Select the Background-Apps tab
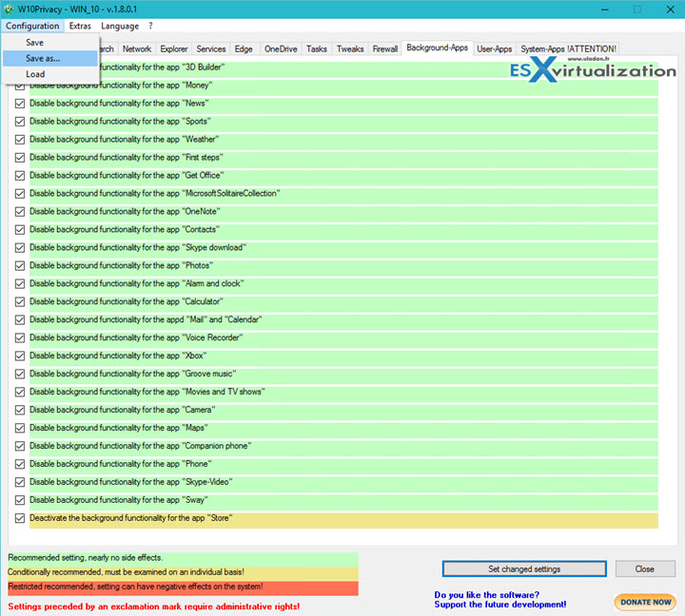 438,48
